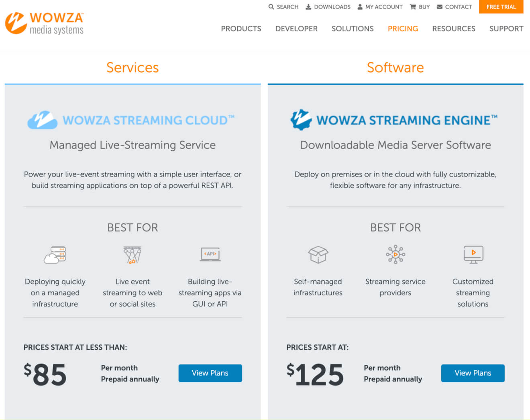Click the API laptop icon
530x420 pixels.
point(210,254)
